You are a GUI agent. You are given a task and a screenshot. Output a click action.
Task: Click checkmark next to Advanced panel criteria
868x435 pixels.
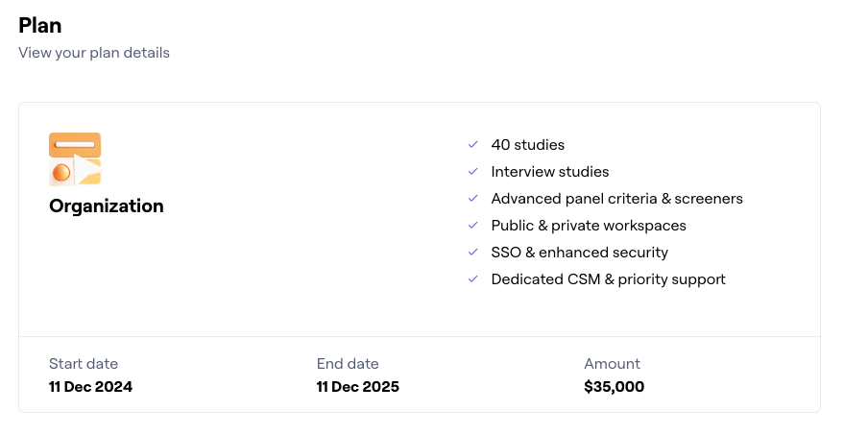tap(472, 199)
